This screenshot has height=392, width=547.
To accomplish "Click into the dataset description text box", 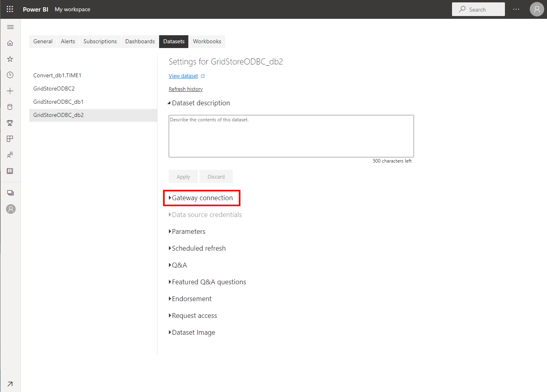I will click(x=291, y=136).
